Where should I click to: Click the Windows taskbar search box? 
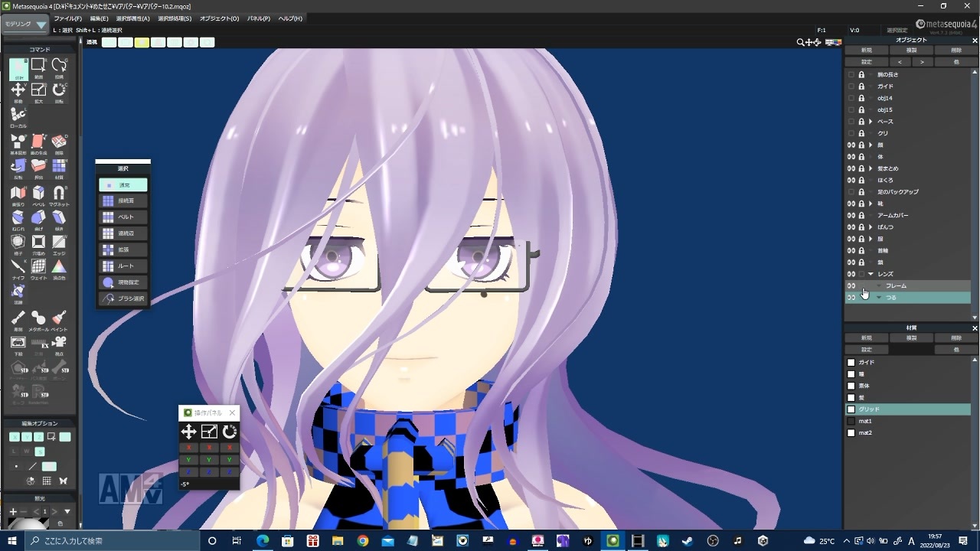(x=112, y=541)
